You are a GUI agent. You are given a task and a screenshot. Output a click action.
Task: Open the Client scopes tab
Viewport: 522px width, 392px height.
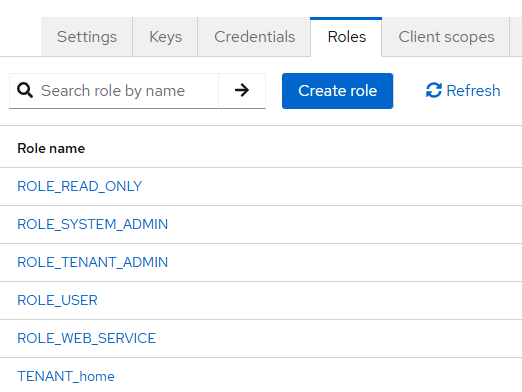(446, 37)
